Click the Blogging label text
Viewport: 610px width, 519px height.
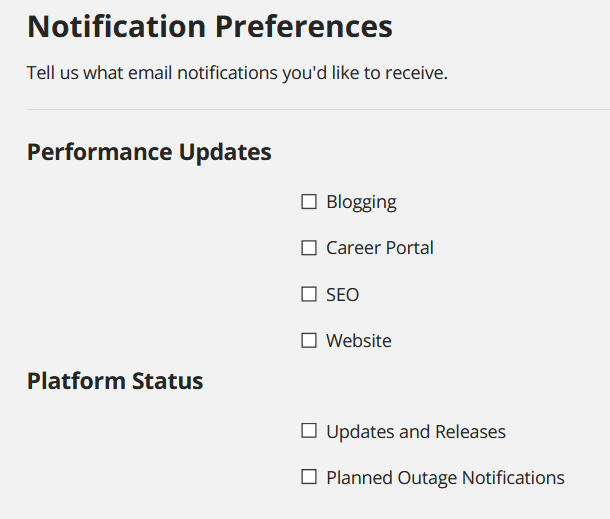tap(361, 202)
